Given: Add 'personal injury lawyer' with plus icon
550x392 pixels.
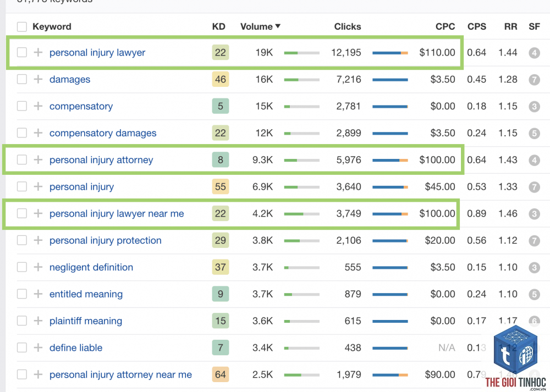Looking at the screenshot, I should click(38, 53).
